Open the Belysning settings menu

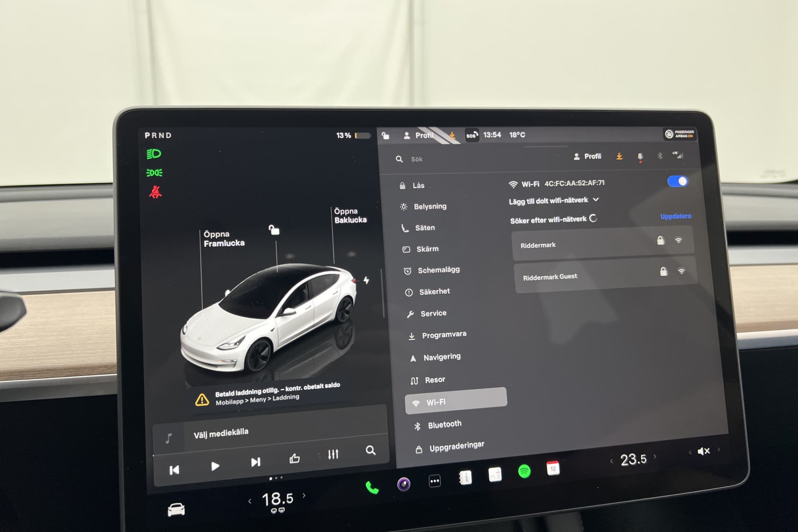click(x=423, y=207)
